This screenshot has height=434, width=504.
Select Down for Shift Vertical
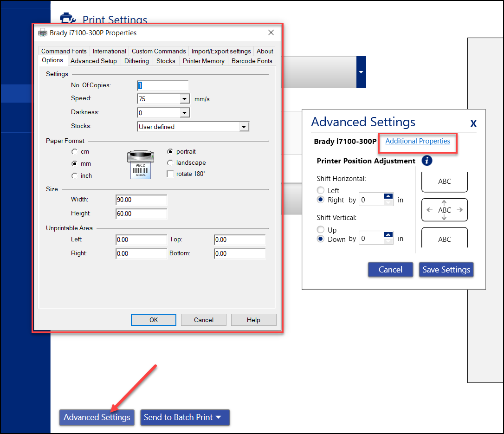click(321, 239)
